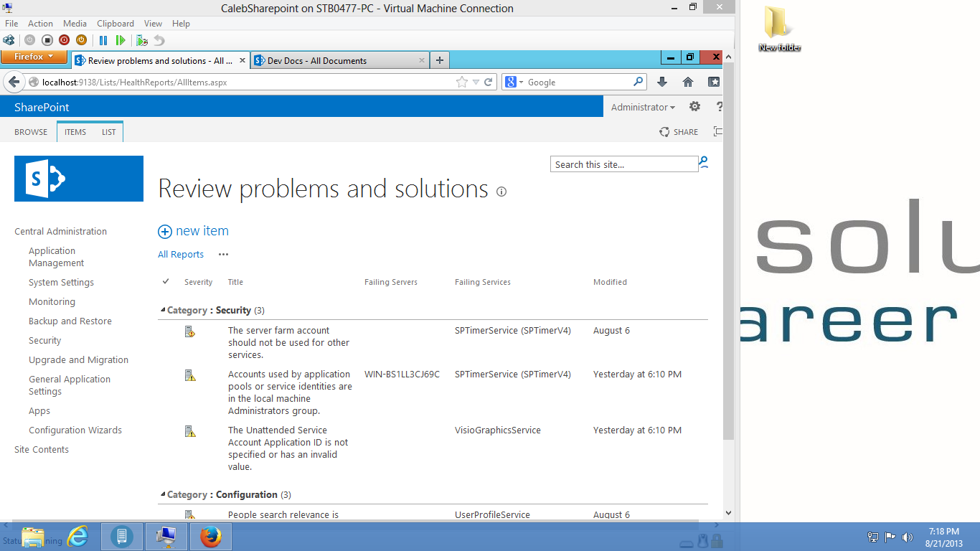Click the Revert icon in VM toolbar

[159, 40]
